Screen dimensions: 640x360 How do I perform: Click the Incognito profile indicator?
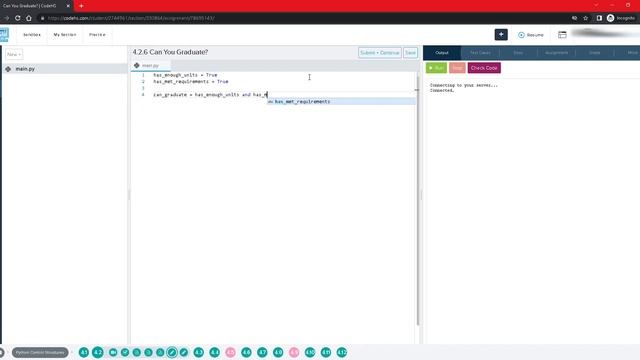(621, 18)
